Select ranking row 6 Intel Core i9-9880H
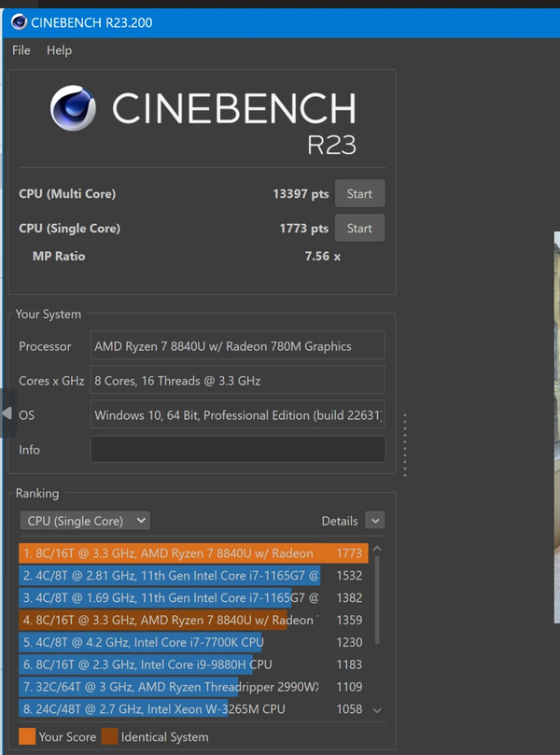The height and width of the screenshot is (755, 560). click(x=193, y=664)
